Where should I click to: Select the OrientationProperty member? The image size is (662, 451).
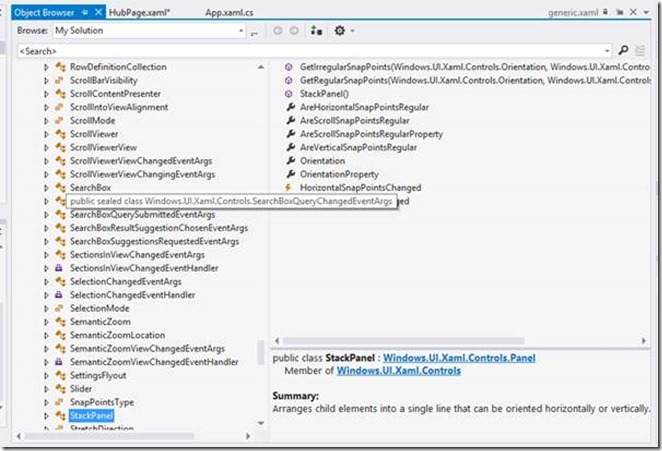coord(339,174)
